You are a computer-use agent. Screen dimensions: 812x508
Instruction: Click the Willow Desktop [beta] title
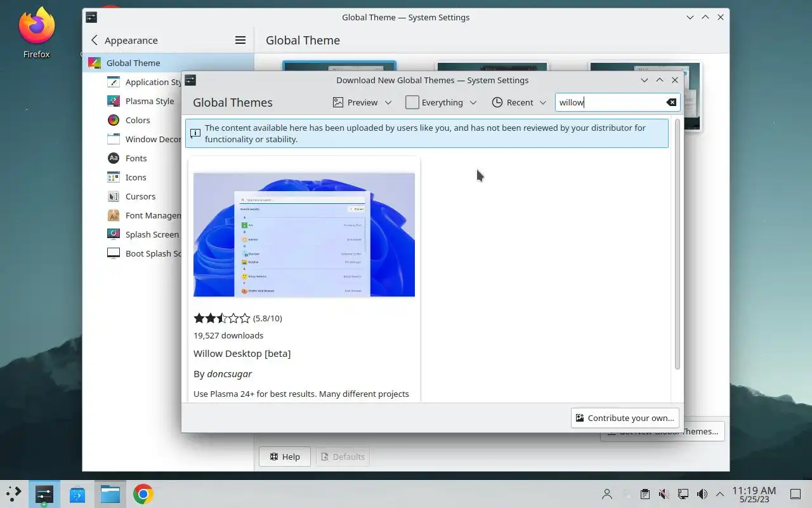click(x=242, y=353)
